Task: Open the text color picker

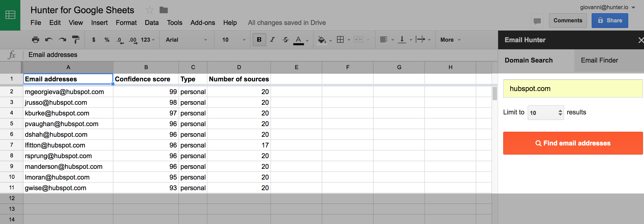Action: pyautogui.click(x=299, y=40)
